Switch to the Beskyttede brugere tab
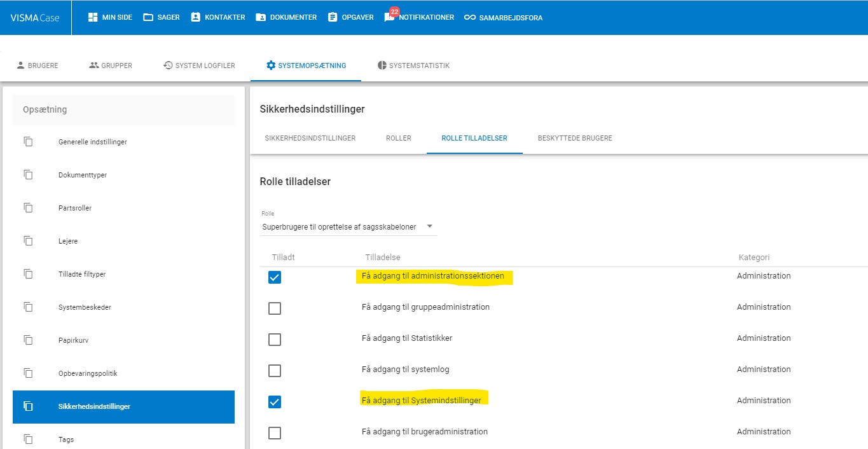 575,138
